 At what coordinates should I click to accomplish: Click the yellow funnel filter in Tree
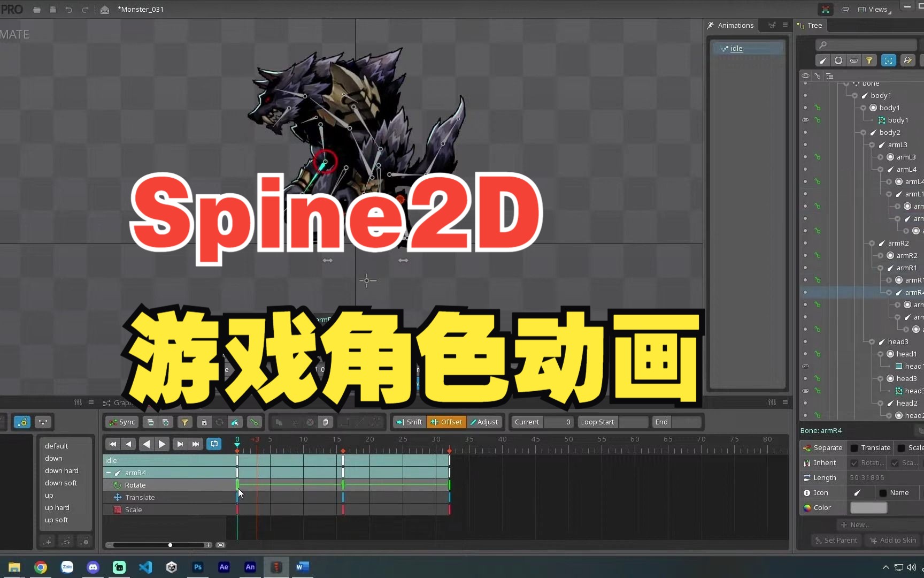(x=869, y=60)
